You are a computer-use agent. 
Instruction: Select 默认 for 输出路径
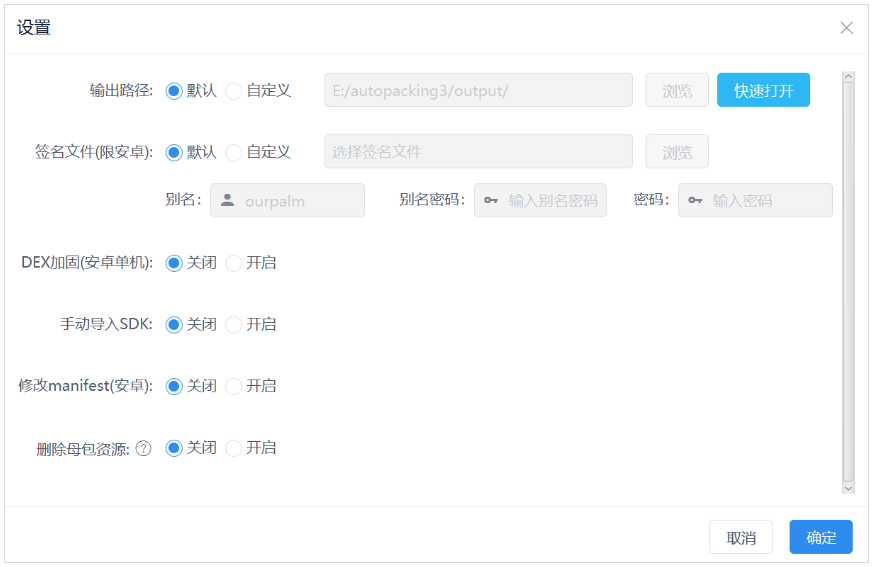[x=174, y=91]
